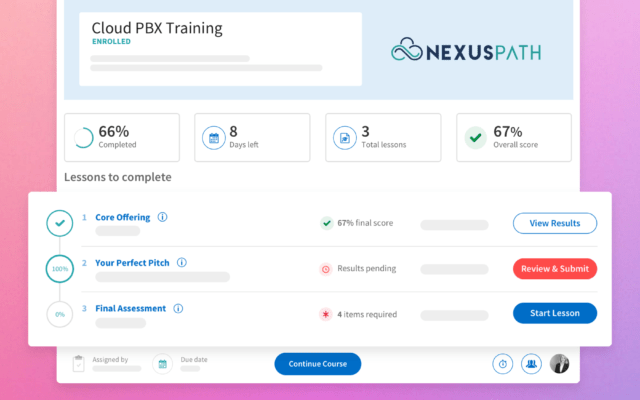Click the red clock icon by Results pending

(x=326, y=269)
